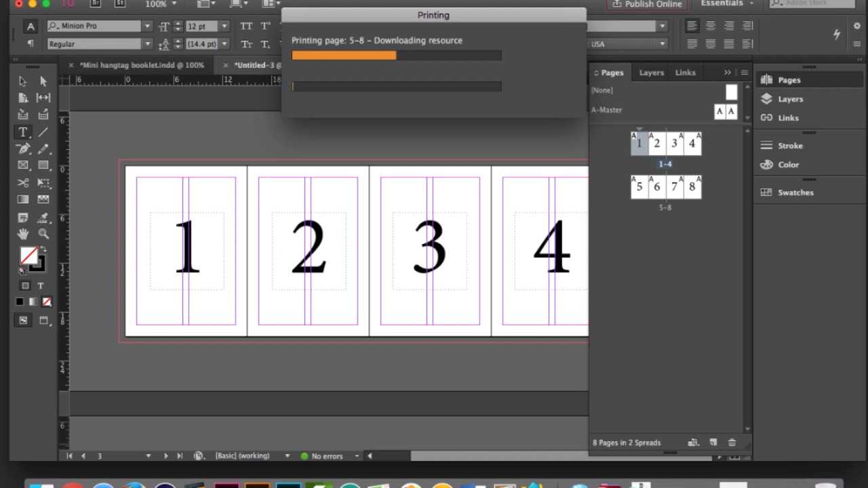Click the delete selected pages trash icon
868x488 pixels.
click(x=732, y=443)
